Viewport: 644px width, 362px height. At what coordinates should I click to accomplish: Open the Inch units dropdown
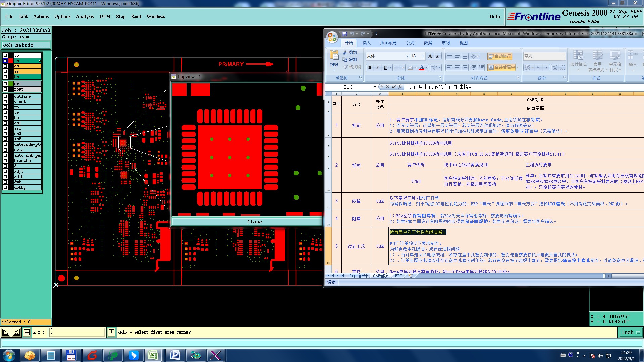pyautogui.click(x=631, y=332)
